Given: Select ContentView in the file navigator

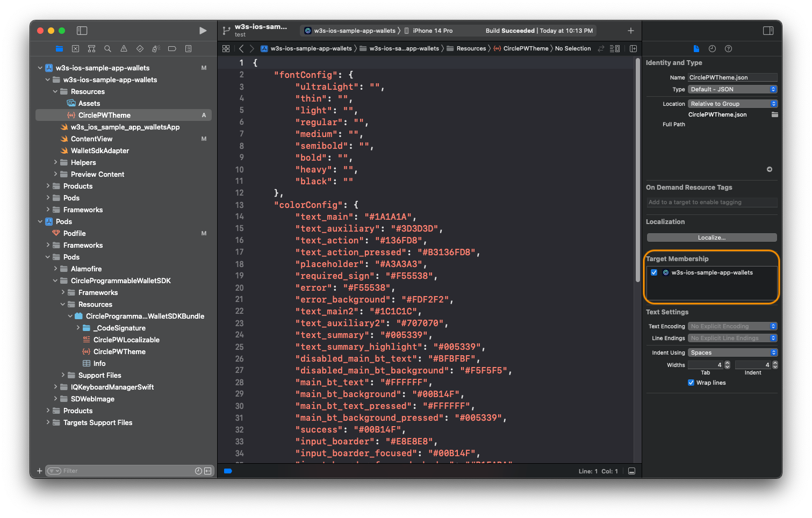Looking at the screenshot, I should click(91, 139).
